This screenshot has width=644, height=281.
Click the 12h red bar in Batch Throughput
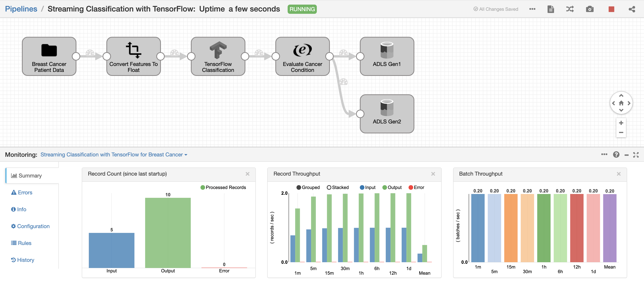coord(577,228)
